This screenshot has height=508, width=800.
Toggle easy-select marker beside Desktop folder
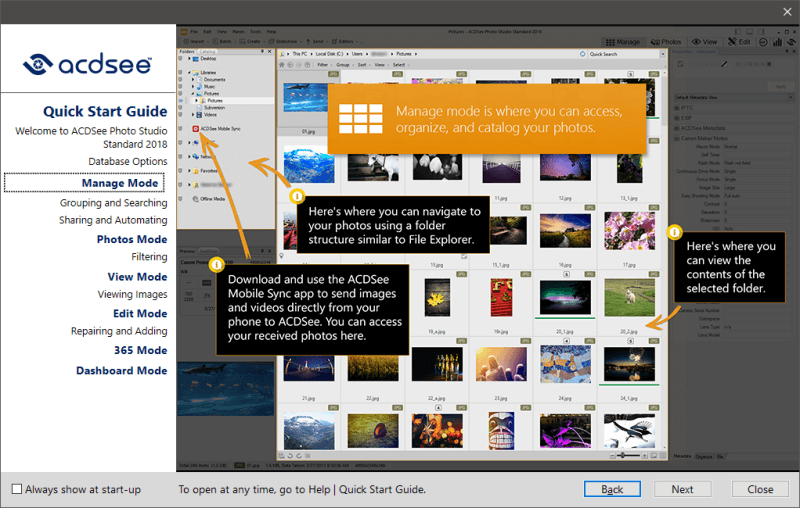(x=180, y=59)
